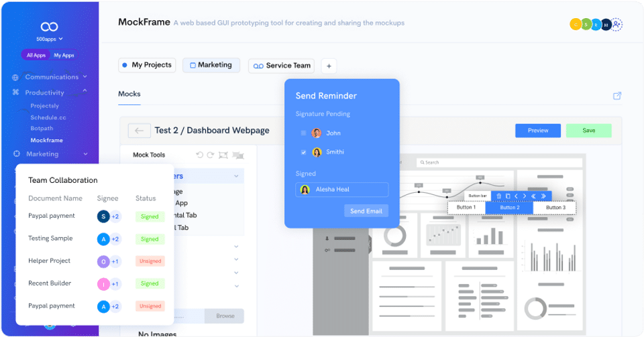
Task: Click the John checkbox
Action: click(303, 133)
